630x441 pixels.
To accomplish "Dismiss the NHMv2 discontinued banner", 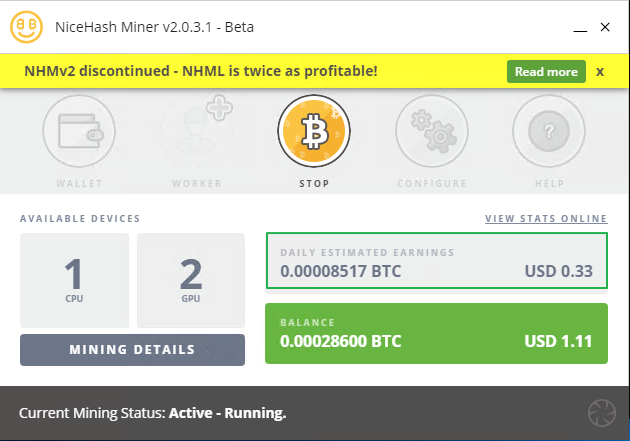I will click(600, 72).
